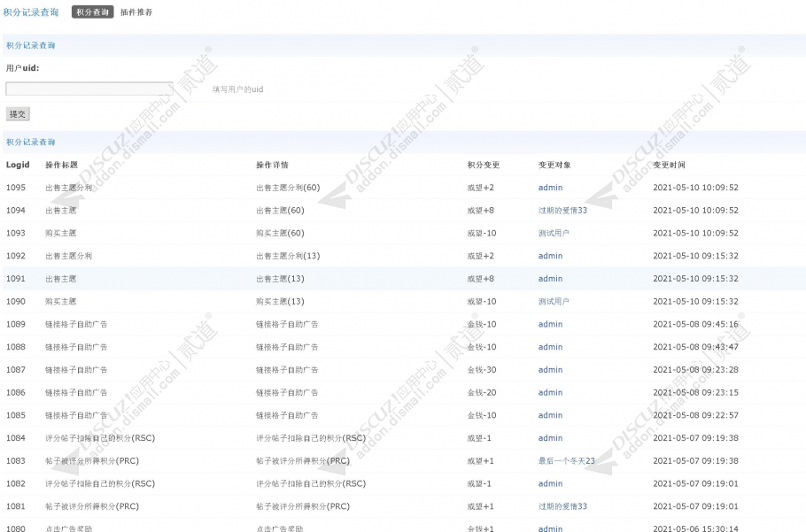
Task: Click 出售主题分利(60) detail cell
Action: 288,188
